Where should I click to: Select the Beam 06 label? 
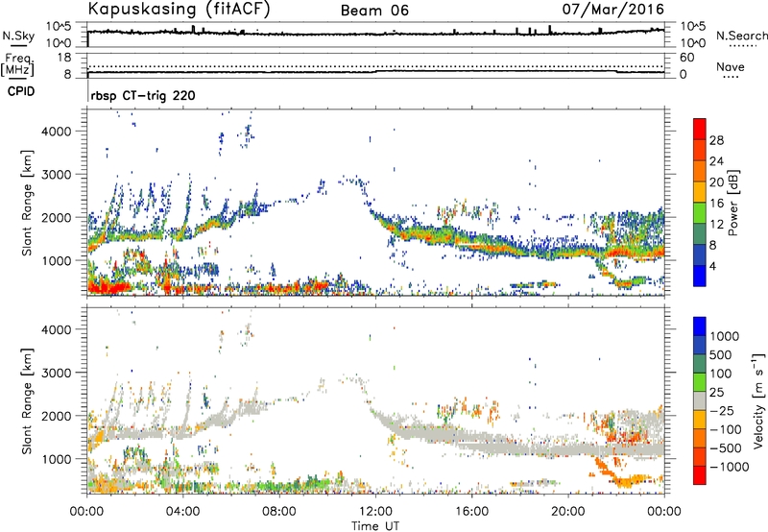(374, 11)
